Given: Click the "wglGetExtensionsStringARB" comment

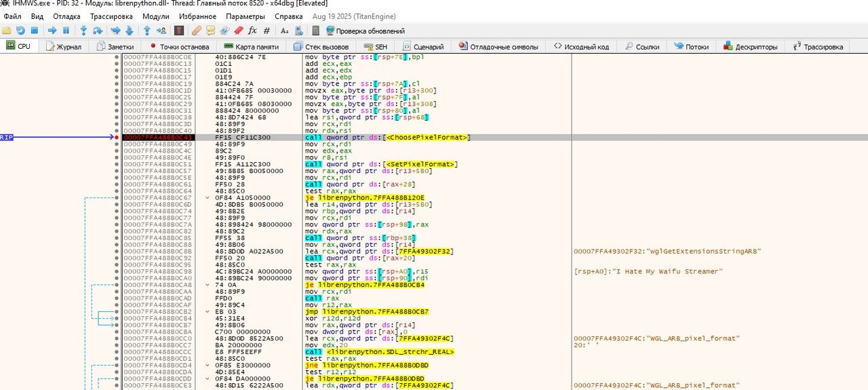Looking at the screenshot, I should 668,251.
